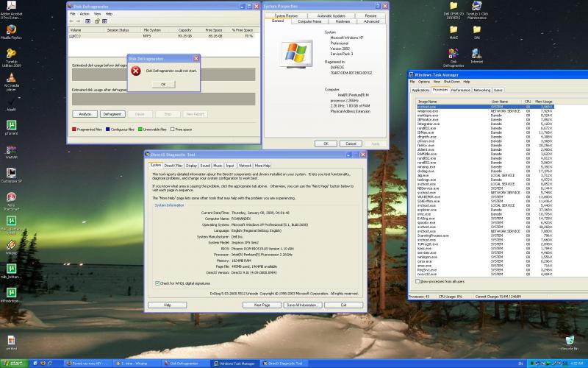Click the red Fragmented files legend swatch
The height and width of the screenshot is (368, 588).
coord(74,130)
